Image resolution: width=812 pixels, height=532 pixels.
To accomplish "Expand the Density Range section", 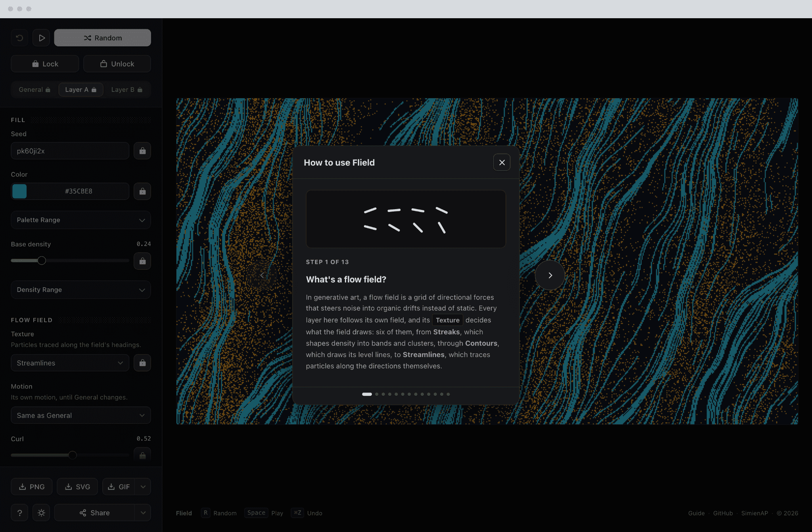I will tap(81, 290).
